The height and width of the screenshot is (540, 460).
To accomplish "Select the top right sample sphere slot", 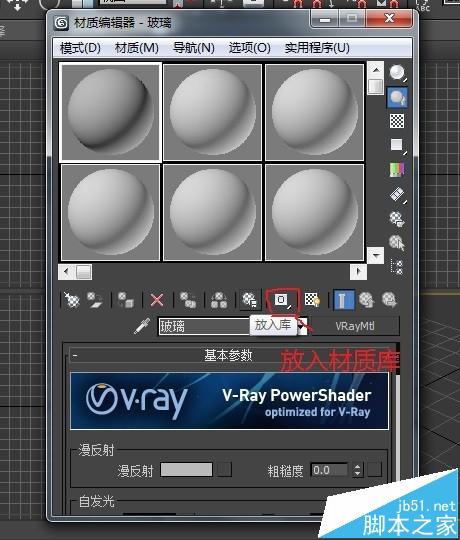I will 315,112.
